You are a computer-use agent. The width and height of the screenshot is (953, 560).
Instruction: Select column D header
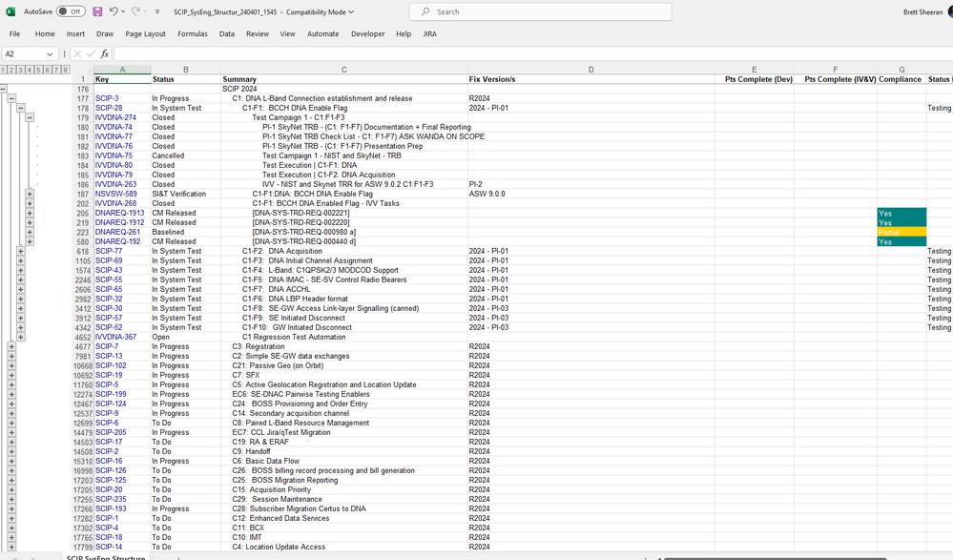tap(590, 70)
